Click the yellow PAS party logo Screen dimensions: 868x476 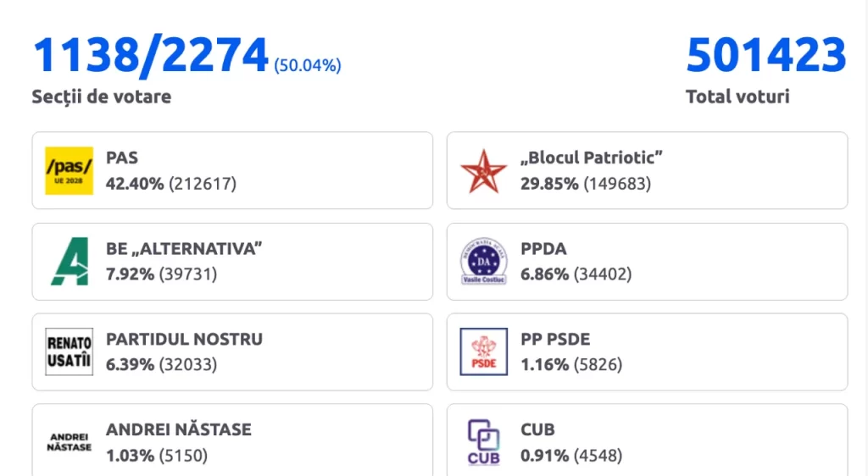(70, 171)
